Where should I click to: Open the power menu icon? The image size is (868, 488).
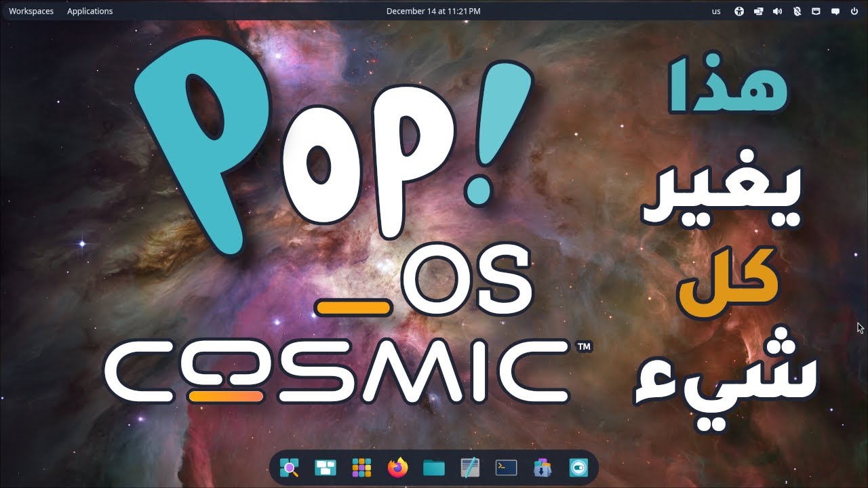[854, 11]
